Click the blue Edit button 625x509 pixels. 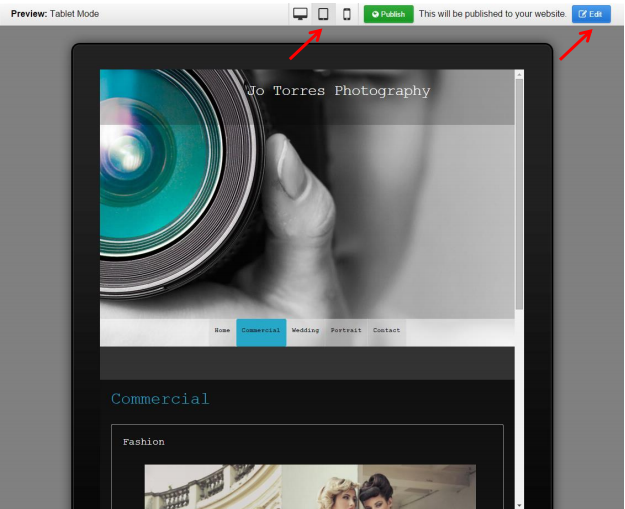590,14
